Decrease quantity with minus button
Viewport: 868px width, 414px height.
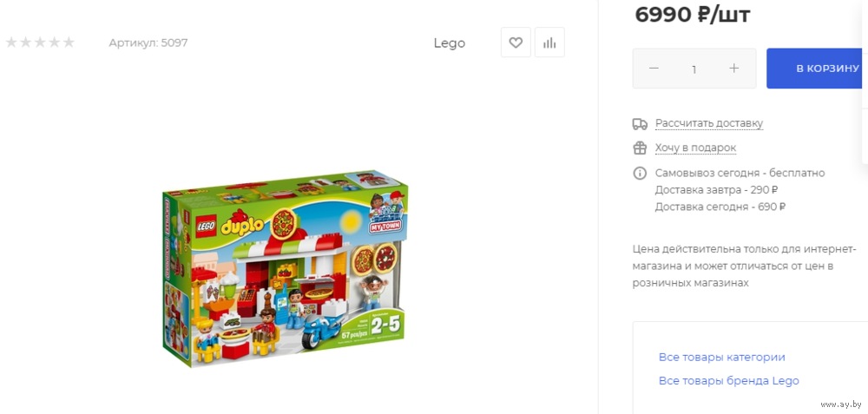(x=654, y=68)
